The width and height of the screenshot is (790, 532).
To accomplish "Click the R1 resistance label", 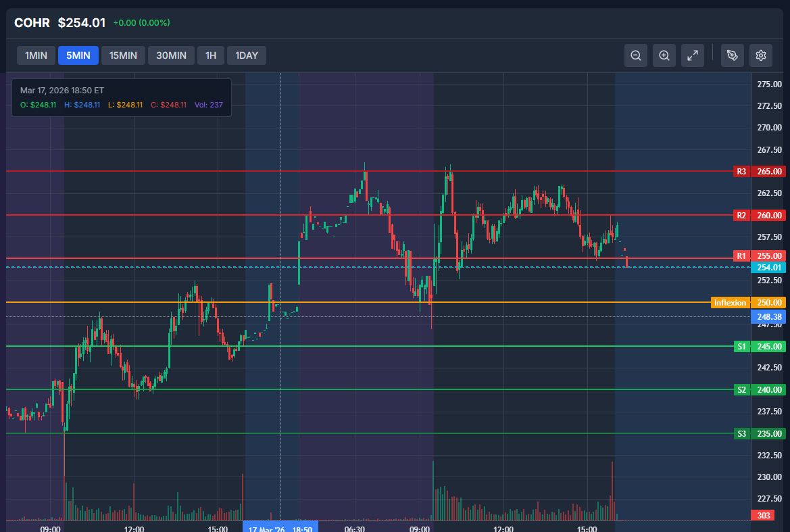I will click(741, 256).
